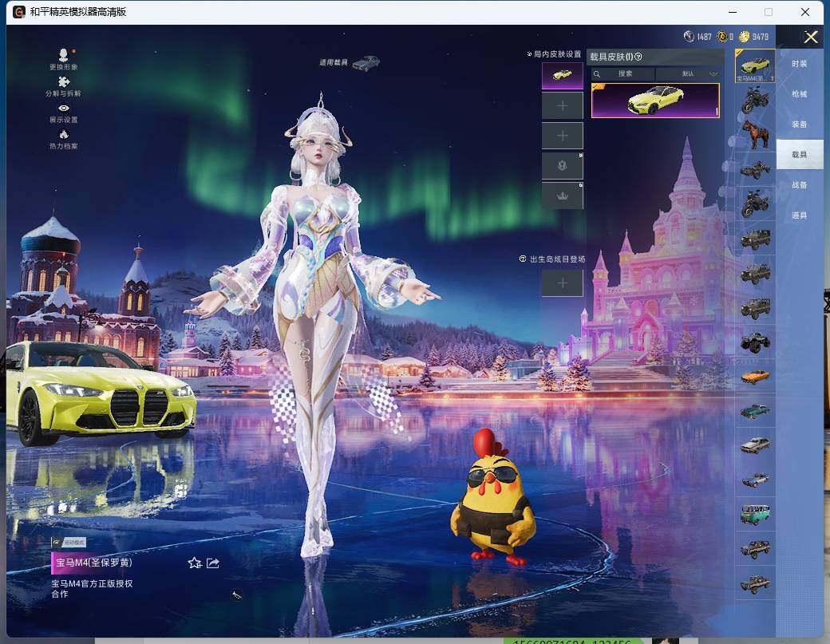
Task: Click the yellow BMW M4 model in the scene
Action: tap(101, 392)
